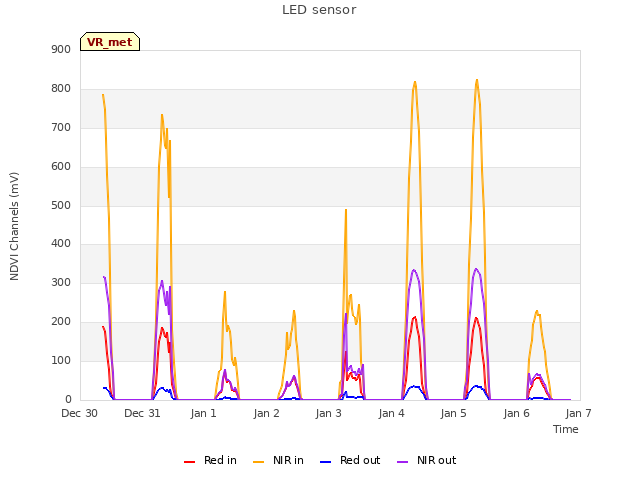Click the Jan 3 x-axis label

(329, 413)
